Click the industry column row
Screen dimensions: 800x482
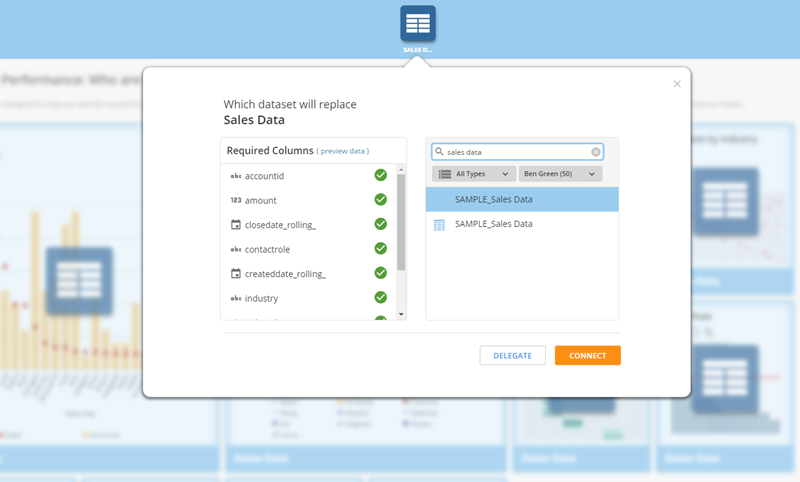pyautogui.click(x=309, y=298)
